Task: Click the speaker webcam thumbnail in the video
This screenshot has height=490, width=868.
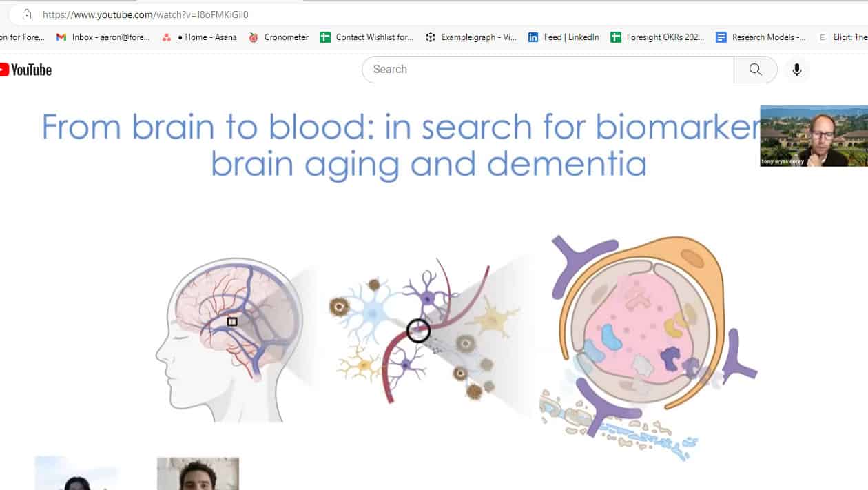Action: pos(814,136)
